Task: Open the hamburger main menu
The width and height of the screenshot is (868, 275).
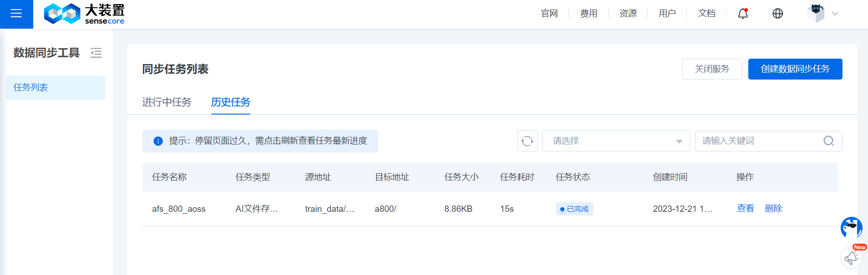Action: click(x=16, y=14)
